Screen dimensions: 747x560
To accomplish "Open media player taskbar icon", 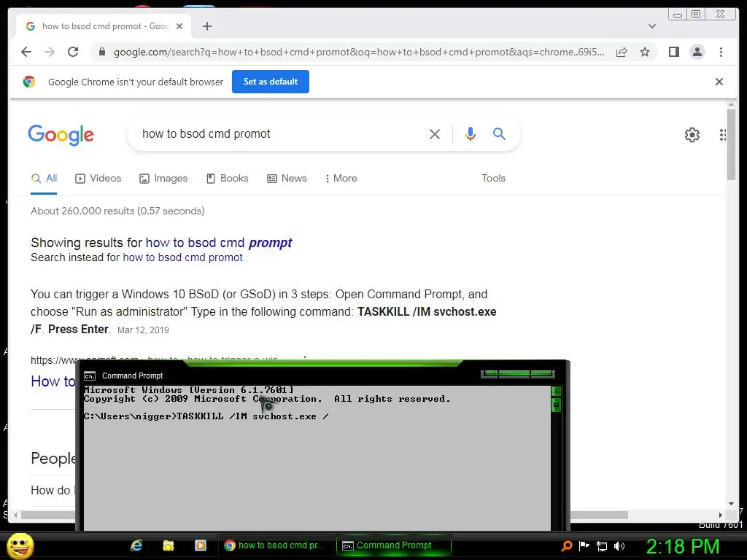I will point(200,545).
